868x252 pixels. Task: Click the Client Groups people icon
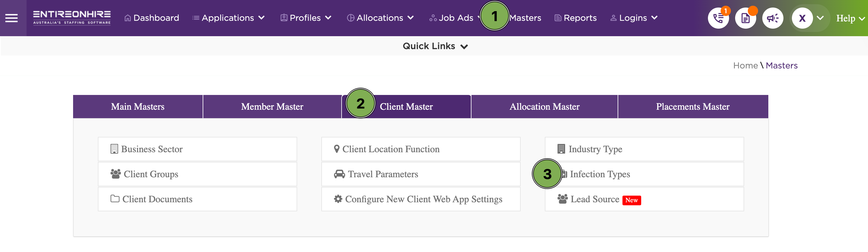pos(116,174)
